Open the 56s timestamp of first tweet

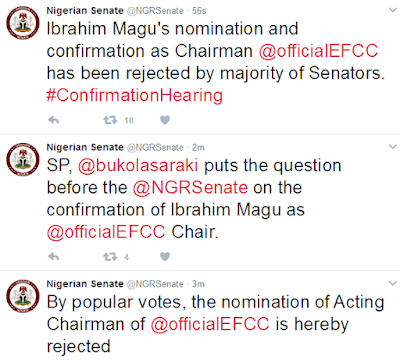point(199,11)
